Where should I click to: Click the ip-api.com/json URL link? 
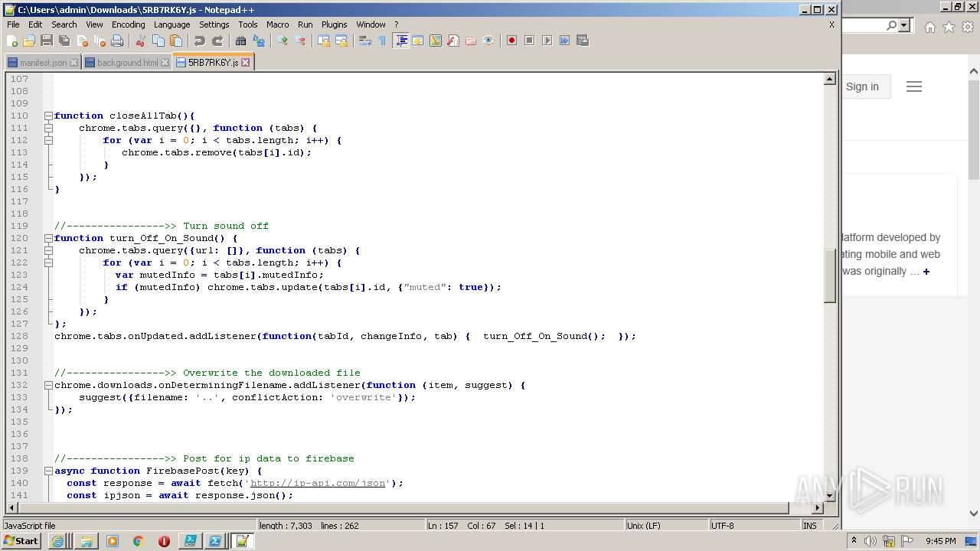(x=318, y=483)
